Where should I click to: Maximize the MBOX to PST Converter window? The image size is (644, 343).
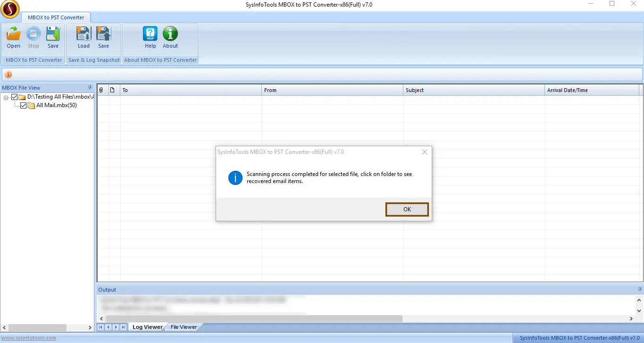pos(612,4)
